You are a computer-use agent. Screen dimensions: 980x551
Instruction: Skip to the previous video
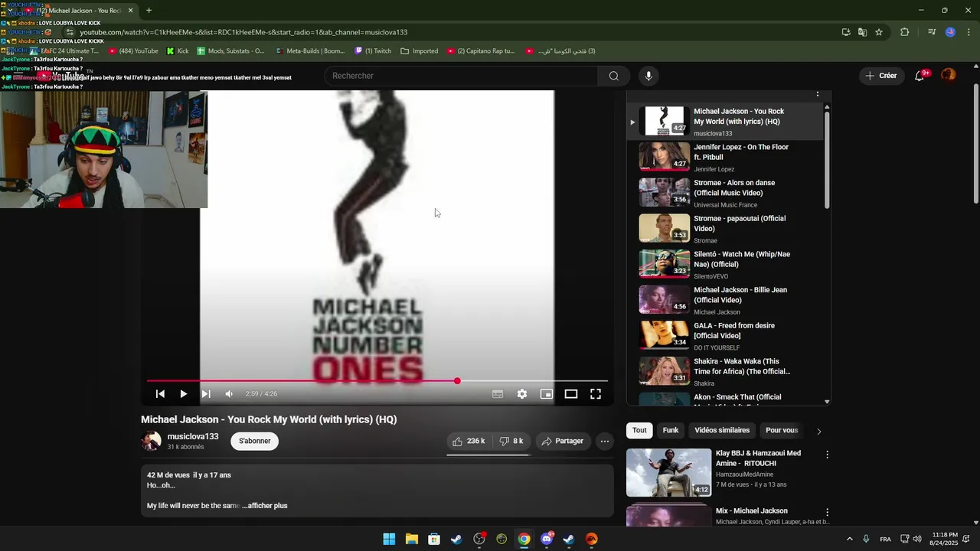(160, 394)
